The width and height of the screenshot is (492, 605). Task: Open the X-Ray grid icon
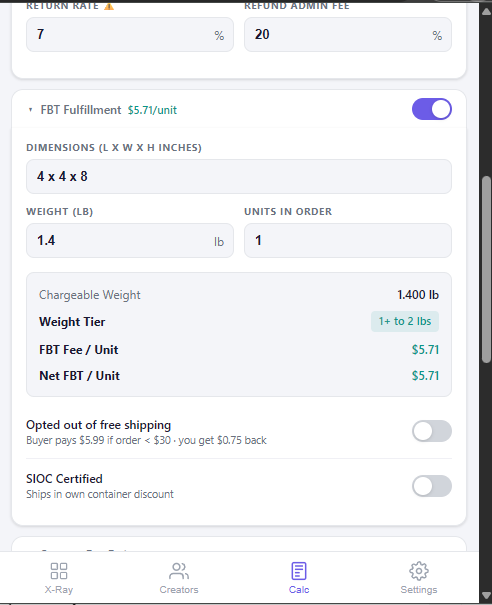(59, 571)
